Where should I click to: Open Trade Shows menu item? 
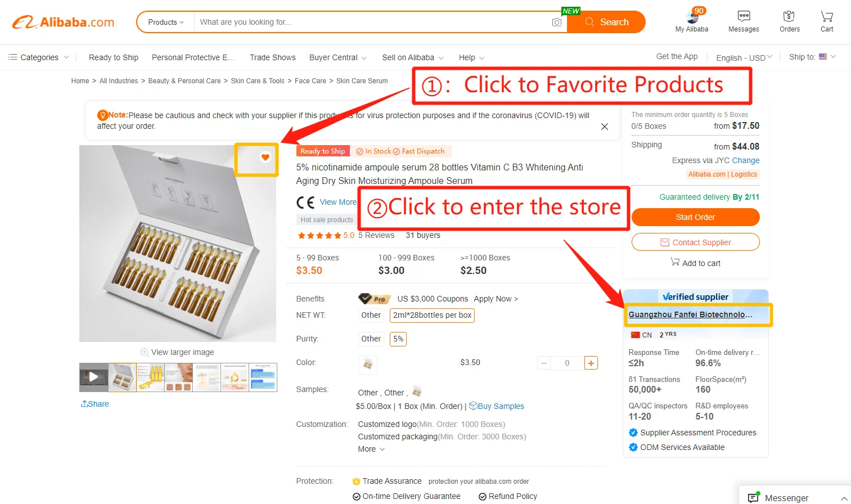click(x=273, y=57)
